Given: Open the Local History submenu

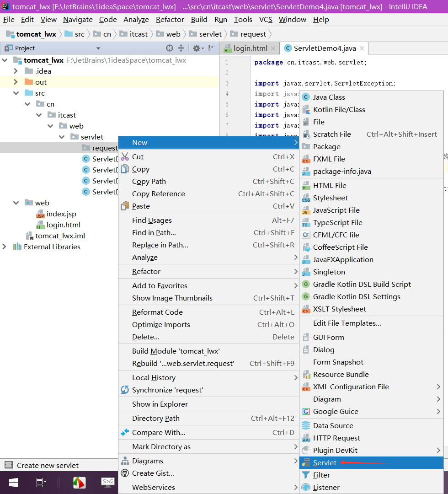Looking at the screenshot, I should (208, 378).
